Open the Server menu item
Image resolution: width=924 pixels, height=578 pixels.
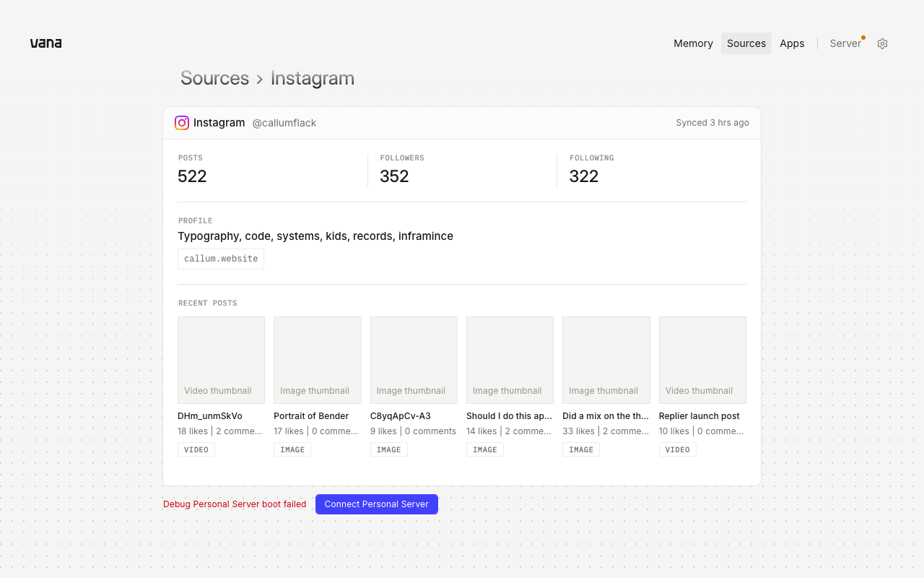[845, 43]
